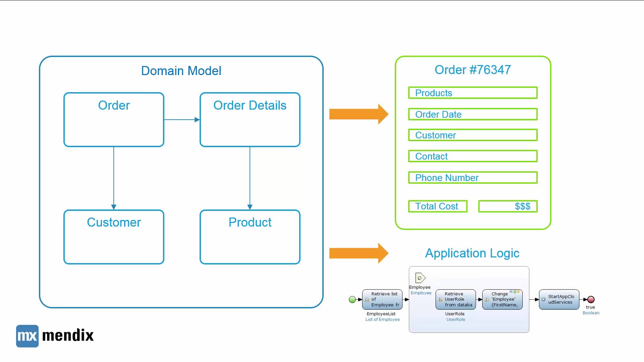Click the commit indicator icons on Change activity corner
The height and width of the screenshot is (362, 644).
(514, 292)
